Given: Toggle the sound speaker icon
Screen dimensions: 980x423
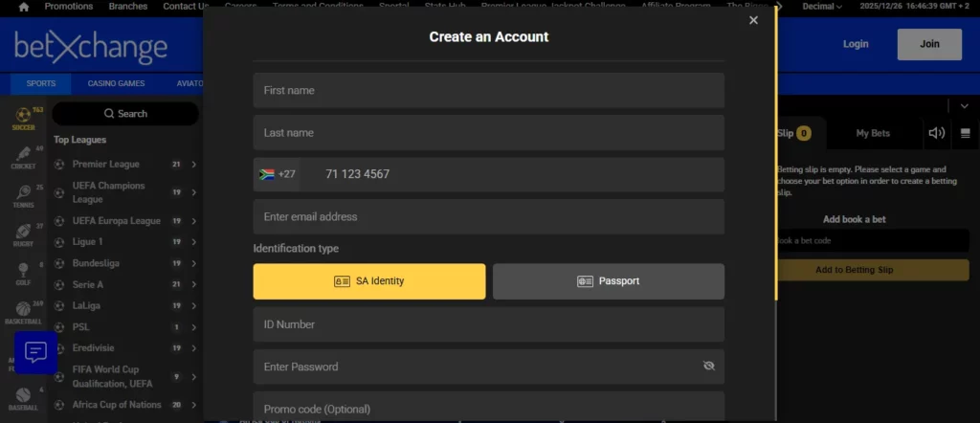Looking at the screenshot, I should pos(936,133).
